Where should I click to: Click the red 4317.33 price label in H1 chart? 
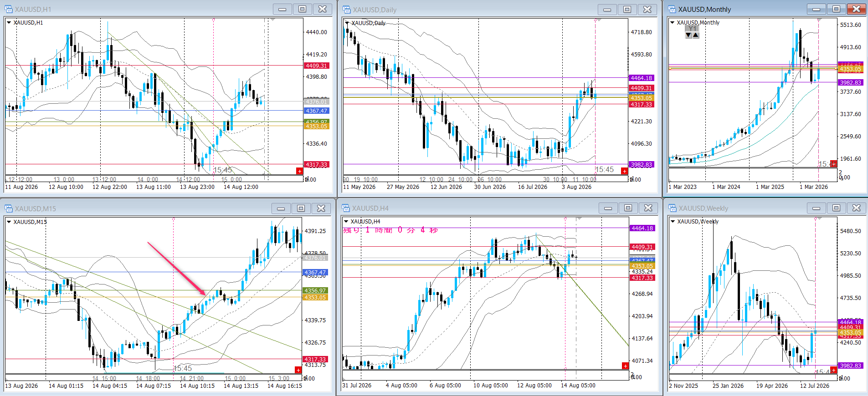[x=316, y=164]
